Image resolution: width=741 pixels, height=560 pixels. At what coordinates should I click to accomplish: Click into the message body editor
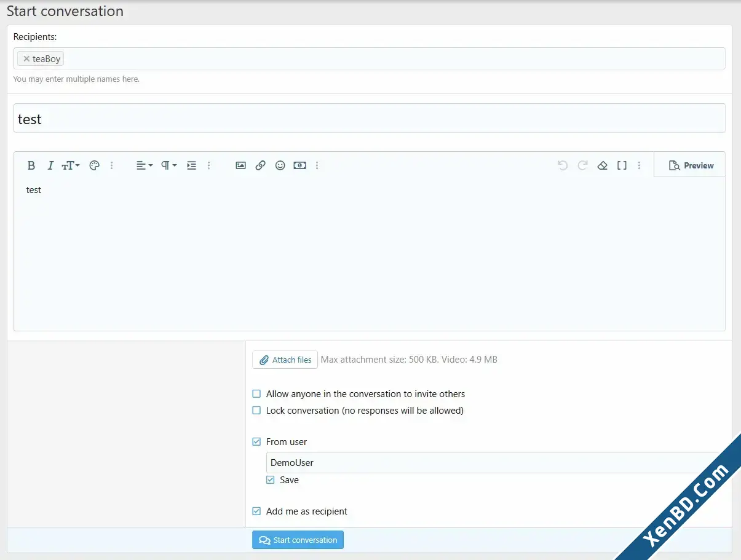(370, 254)
